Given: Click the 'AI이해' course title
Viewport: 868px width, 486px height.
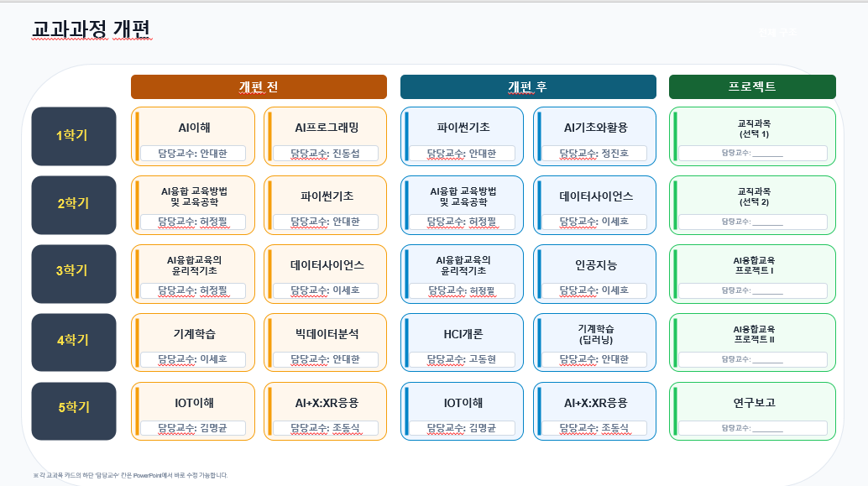Looking at the screenshot, I should tap(194, 128).
